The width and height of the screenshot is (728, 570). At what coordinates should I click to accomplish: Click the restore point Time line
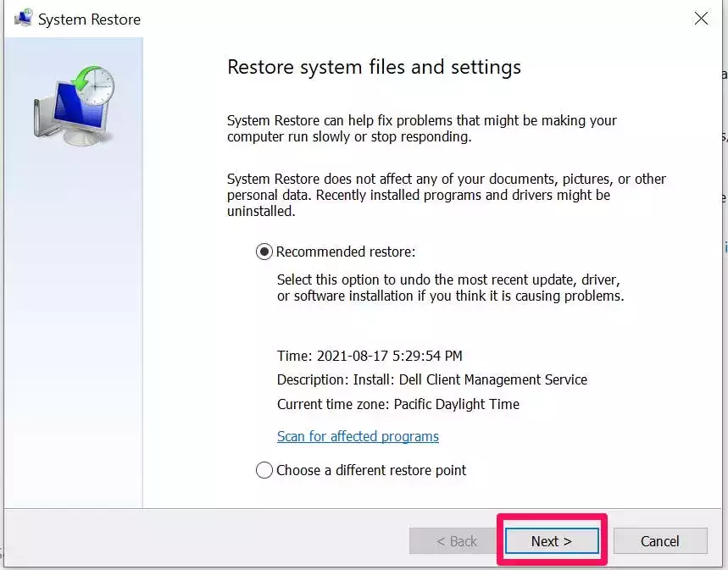click(x=370, y=356)
